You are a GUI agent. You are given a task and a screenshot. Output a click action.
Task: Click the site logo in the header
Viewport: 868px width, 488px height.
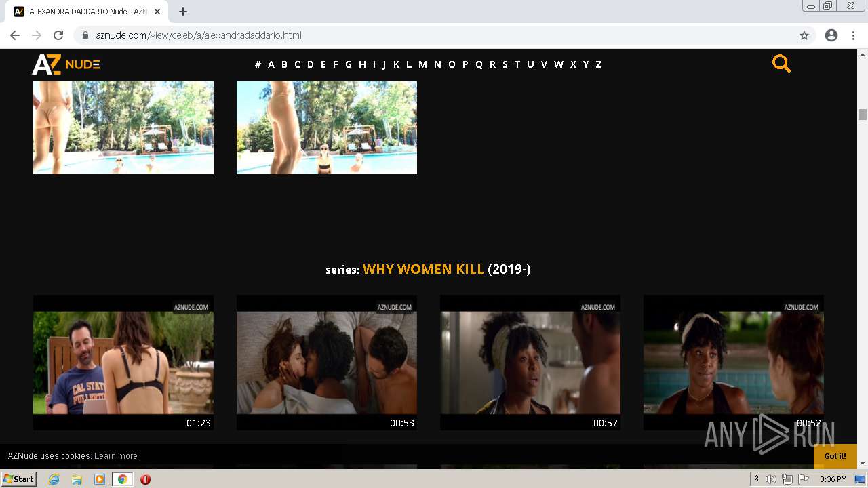tap(66, 64)
